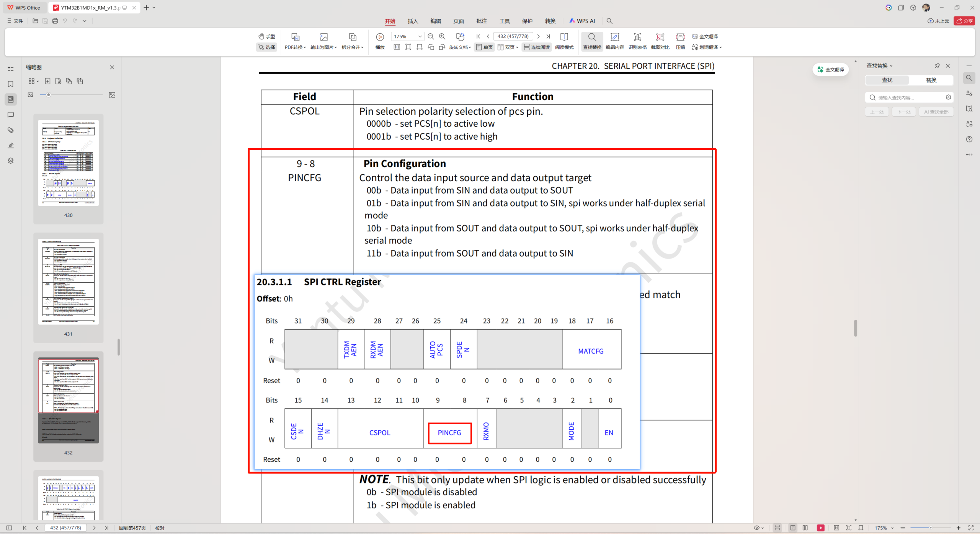Open the layers panel in left sidebar

coord(11,161)
